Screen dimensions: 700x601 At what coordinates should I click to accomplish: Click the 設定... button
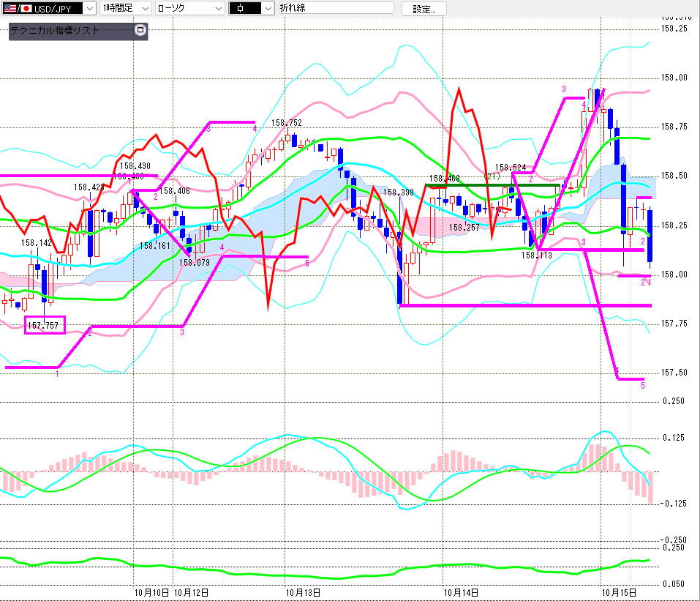click(x=424, y=9)
